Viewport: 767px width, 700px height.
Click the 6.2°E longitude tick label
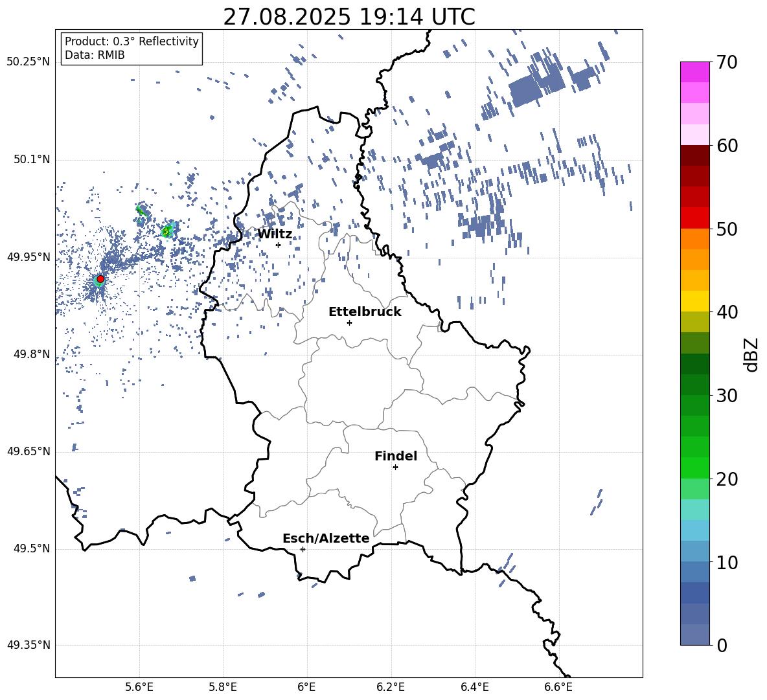coord(391,687)
